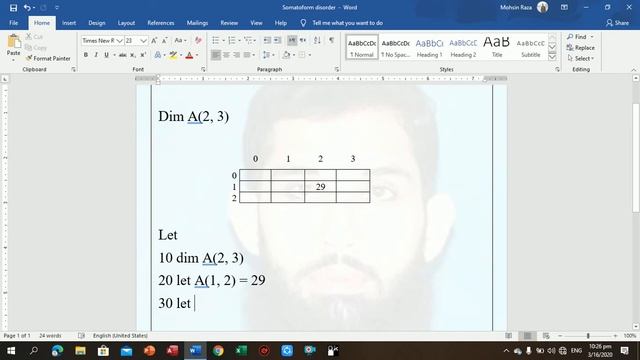Screen dimensions: 640x360
Task: Apply the Title style
Action: [497, 47]
